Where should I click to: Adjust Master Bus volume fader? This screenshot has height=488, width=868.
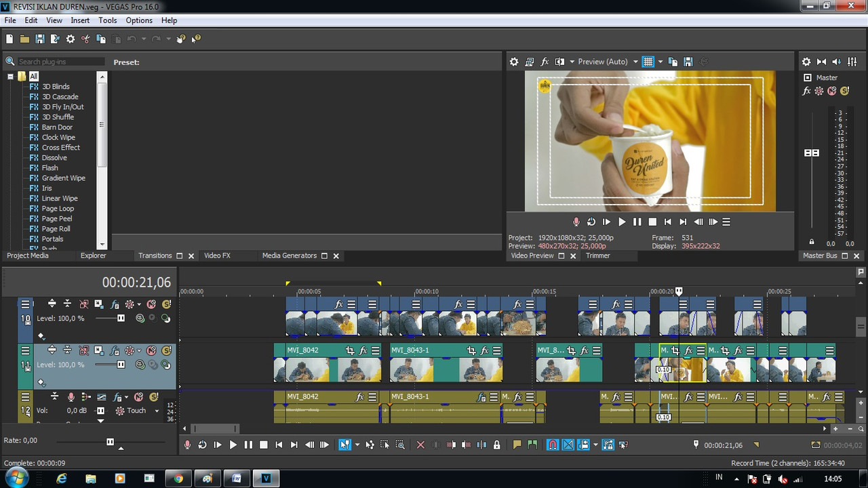click(812, 153)
